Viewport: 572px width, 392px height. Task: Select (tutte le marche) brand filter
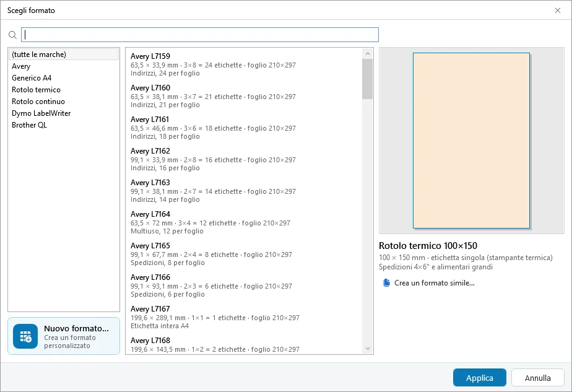pyautogui.click(x=64, y=54)
